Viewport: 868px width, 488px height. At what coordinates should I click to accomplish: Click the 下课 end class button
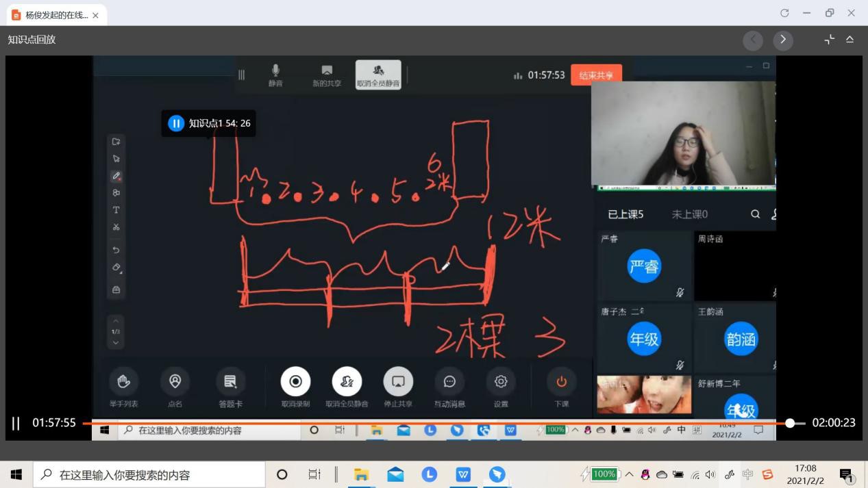tap(562, 388)
